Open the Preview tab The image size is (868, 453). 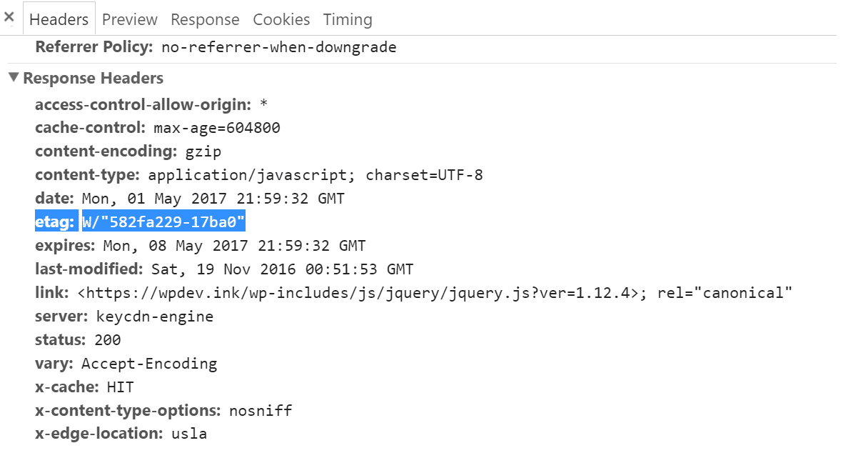(x=130, y=19)
